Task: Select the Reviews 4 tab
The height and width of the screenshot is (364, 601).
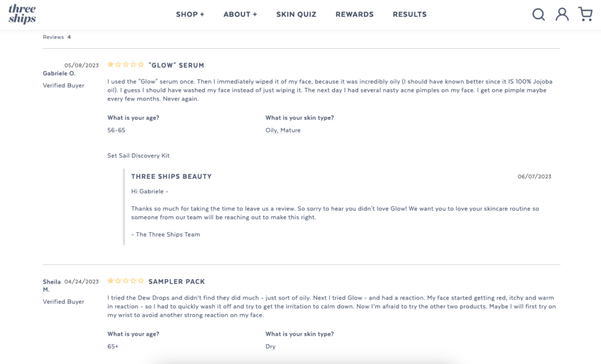Action: (57, 37)
